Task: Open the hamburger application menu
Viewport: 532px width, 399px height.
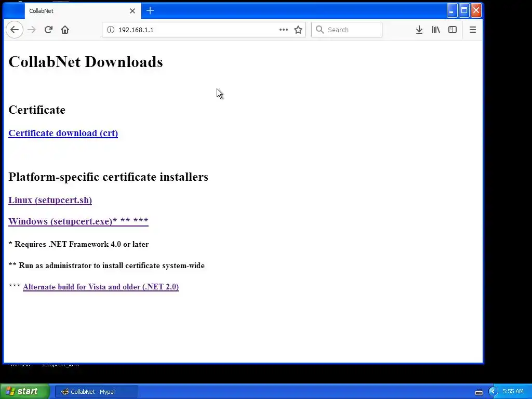Action: [x=473, y=30]
